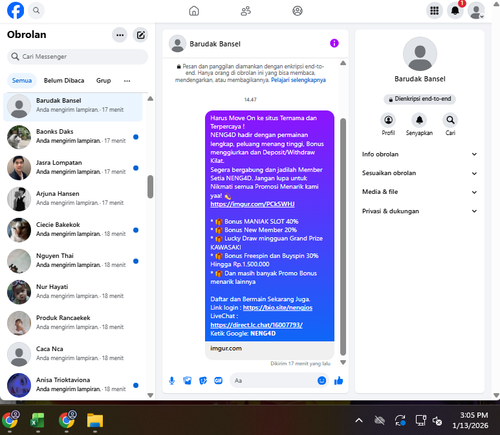Show hidden tray icons chevron
The width and height of the screenshot is (500, 435).
(359, 421)
